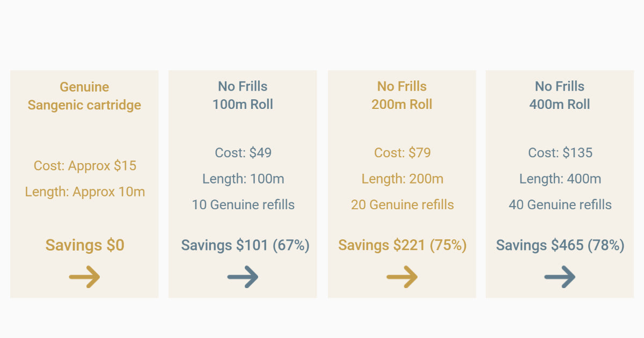Click the gold arrow under Savings $221

click(402, 277)
